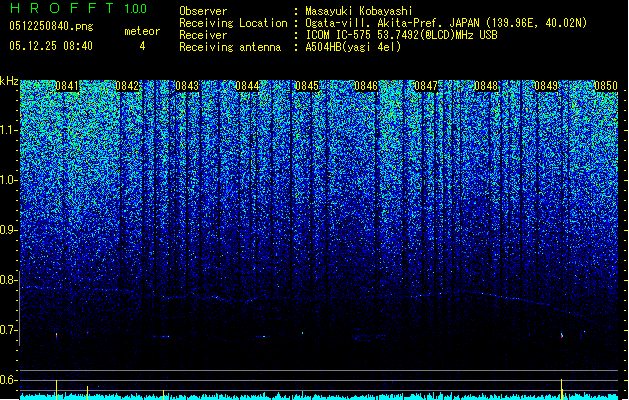
Task: Click the 0.7 frequency axis label
Action: coord(9,330)
